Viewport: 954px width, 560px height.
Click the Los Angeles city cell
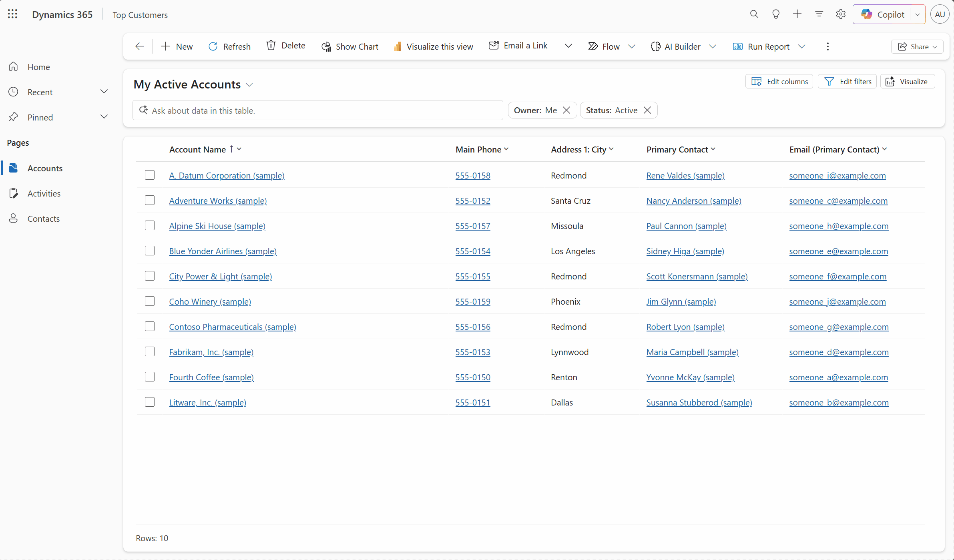(573, 251)
